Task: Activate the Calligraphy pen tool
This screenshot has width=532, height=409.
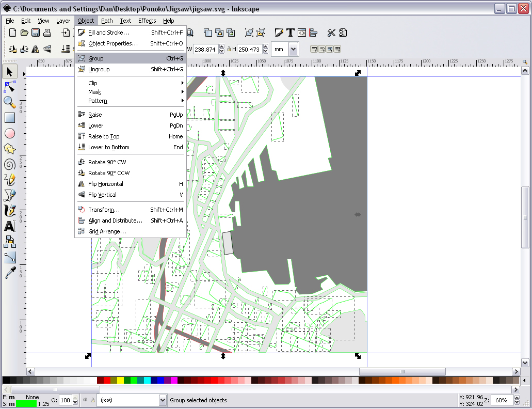Action: tap(10, 211)
